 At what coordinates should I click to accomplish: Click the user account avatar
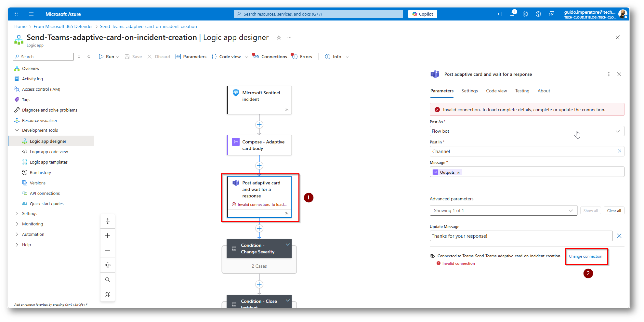pyautogui.click(x=623, y=14)
